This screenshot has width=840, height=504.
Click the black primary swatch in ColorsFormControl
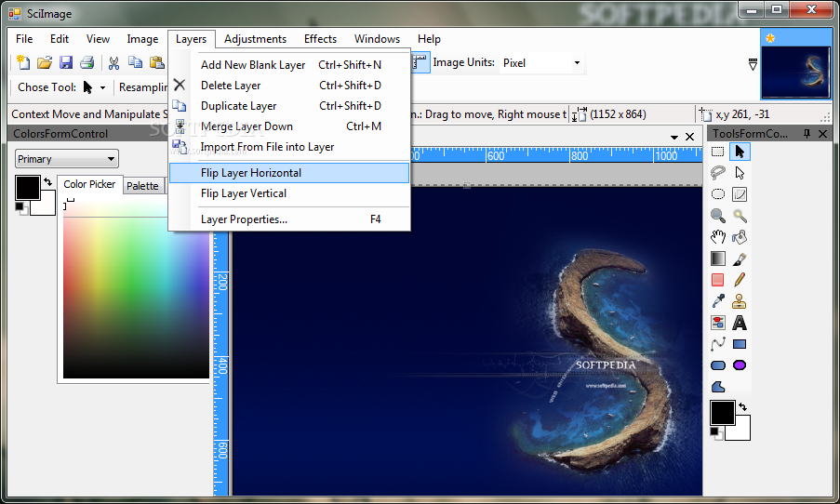coord(27,188)
